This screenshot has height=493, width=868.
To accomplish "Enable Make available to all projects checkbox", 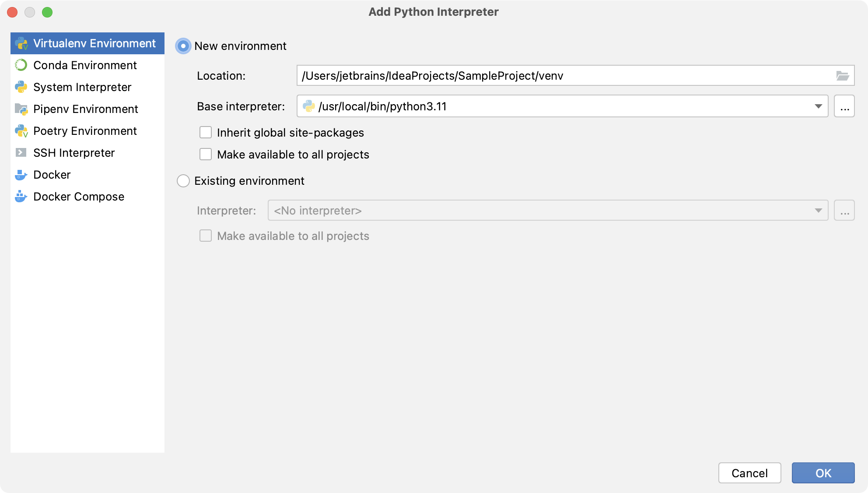I will click(x=206, y=154).
